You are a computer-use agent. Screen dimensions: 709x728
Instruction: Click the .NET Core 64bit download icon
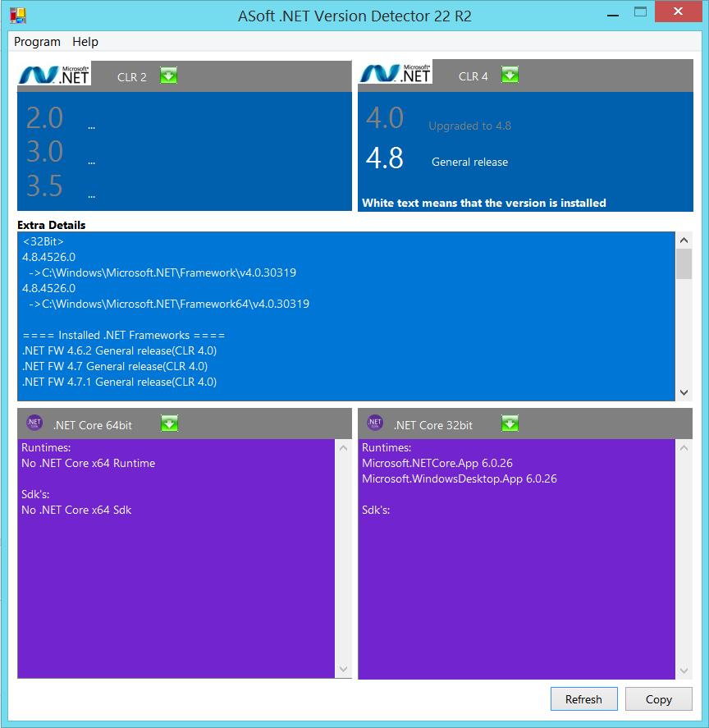click(170, 424)
